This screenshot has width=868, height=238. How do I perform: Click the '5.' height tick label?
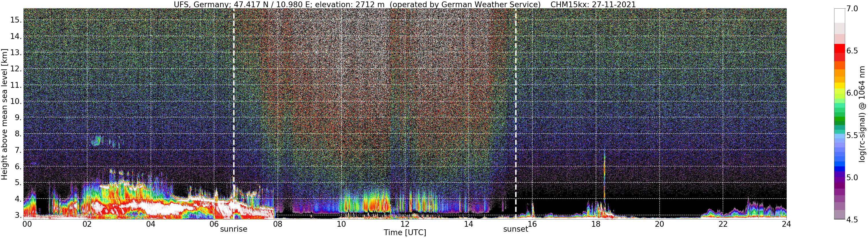pyautogui.click(x=18, y=183)
